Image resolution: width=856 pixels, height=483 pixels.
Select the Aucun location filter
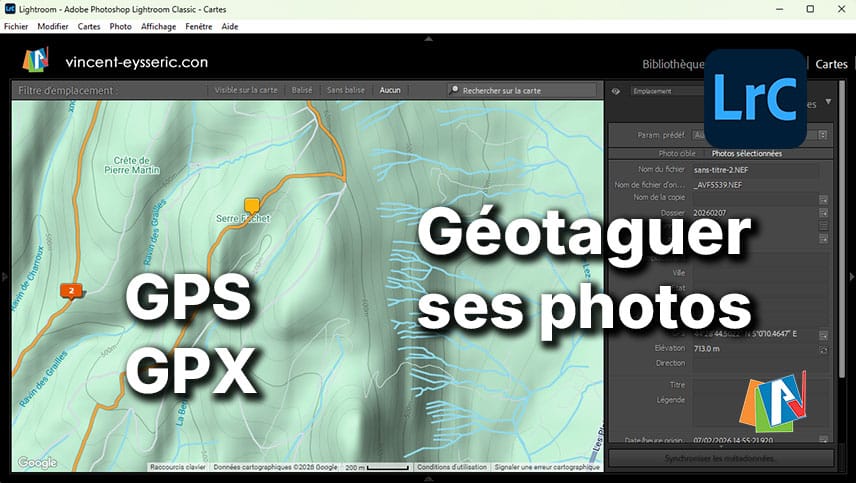click(390, 90)
